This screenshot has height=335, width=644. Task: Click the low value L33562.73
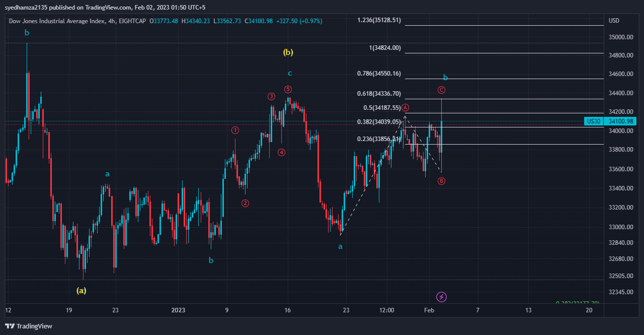coord(227,21)
